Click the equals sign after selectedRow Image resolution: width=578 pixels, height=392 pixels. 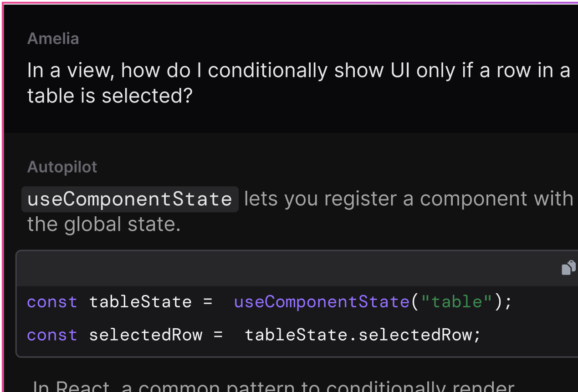coord(218,335)
